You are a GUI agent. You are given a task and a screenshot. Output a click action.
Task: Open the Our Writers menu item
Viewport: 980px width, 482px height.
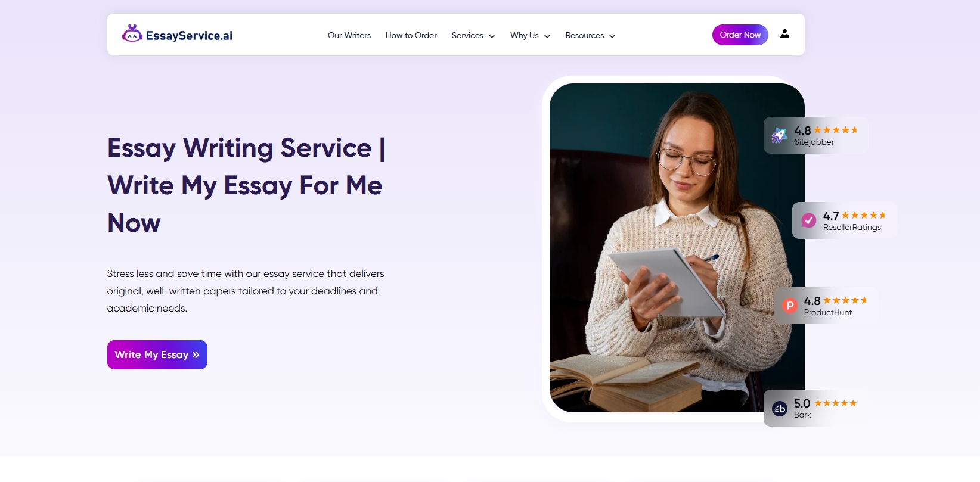(349, 35)
